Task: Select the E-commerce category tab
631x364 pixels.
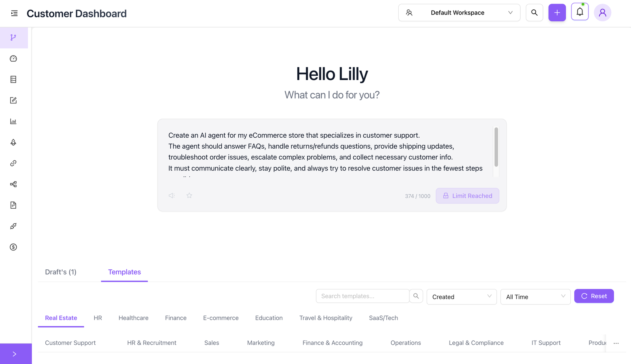Action: pyautogui.click(x=221, y=318)
